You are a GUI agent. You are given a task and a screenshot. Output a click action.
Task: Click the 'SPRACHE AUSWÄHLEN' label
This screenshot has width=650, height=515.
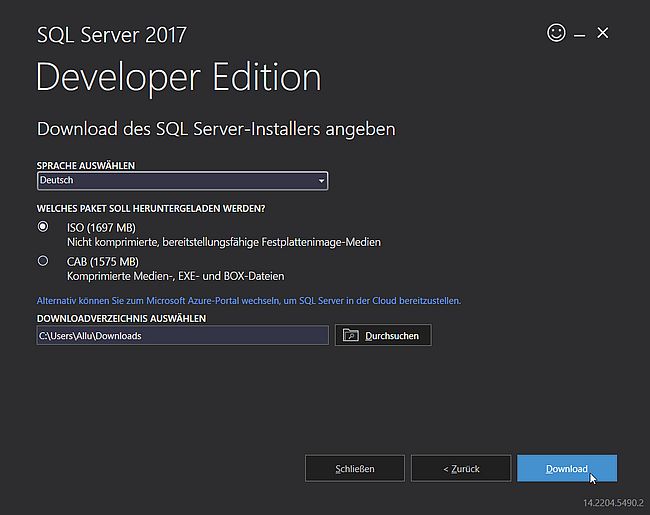pyautogui.click(x=86, y=165)
